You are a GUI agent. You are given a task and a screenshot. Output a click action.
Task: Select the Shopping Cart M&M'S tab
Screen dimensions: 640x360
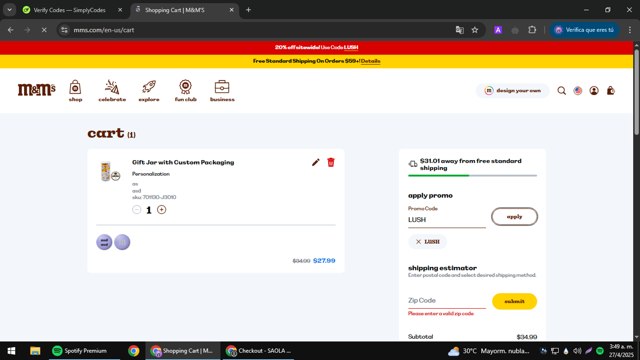point(175,10)
